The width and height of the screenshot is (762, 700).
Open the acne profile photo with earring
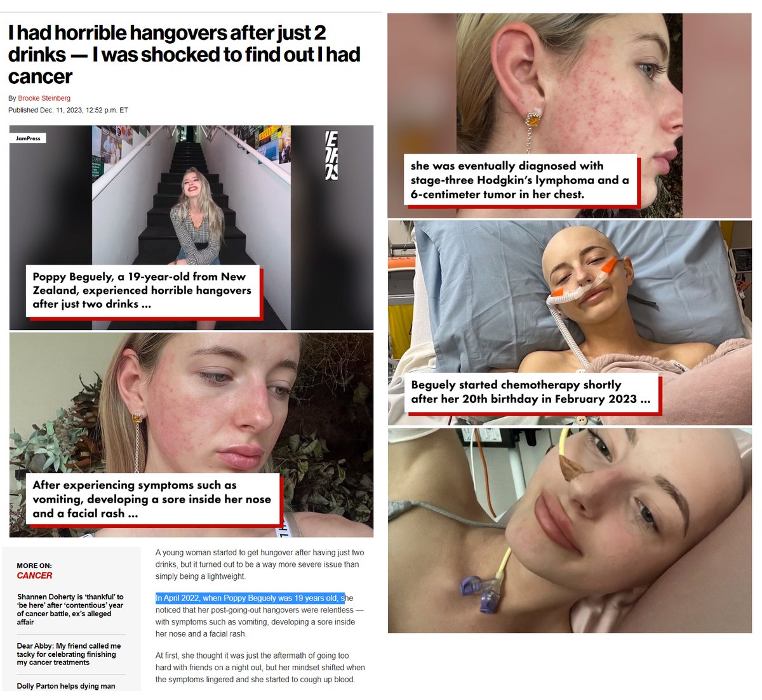point(570,116)
